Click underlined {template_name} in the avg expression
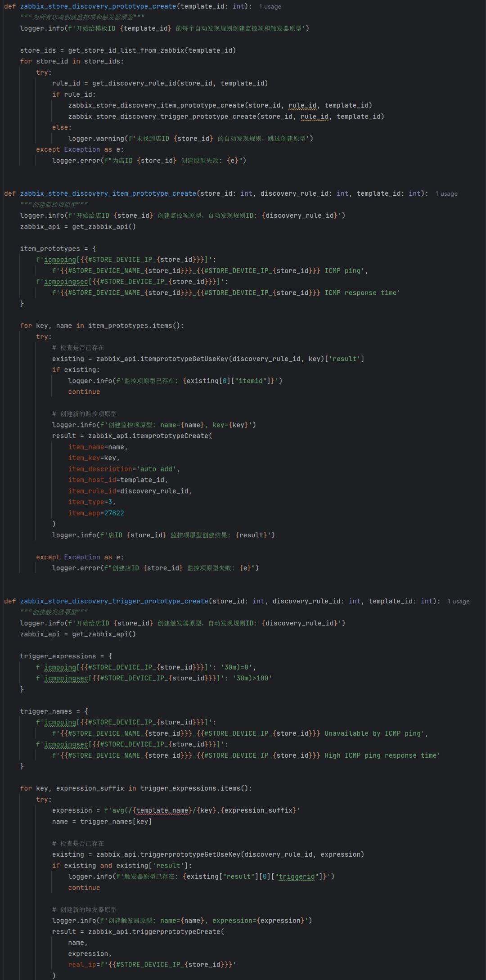 pos(162,811)
